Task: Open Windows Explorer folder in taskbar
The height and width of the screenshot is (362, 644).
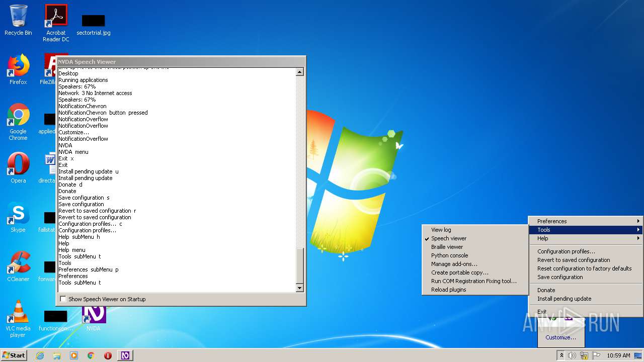Action: pyautogui.click(x=57, y=355)
